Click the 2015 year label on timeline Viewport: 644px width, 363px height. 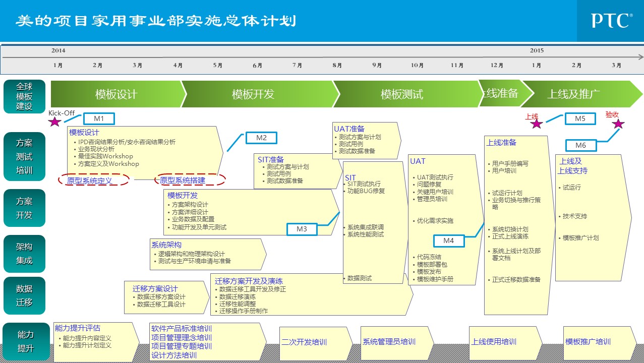pos(537,50)
